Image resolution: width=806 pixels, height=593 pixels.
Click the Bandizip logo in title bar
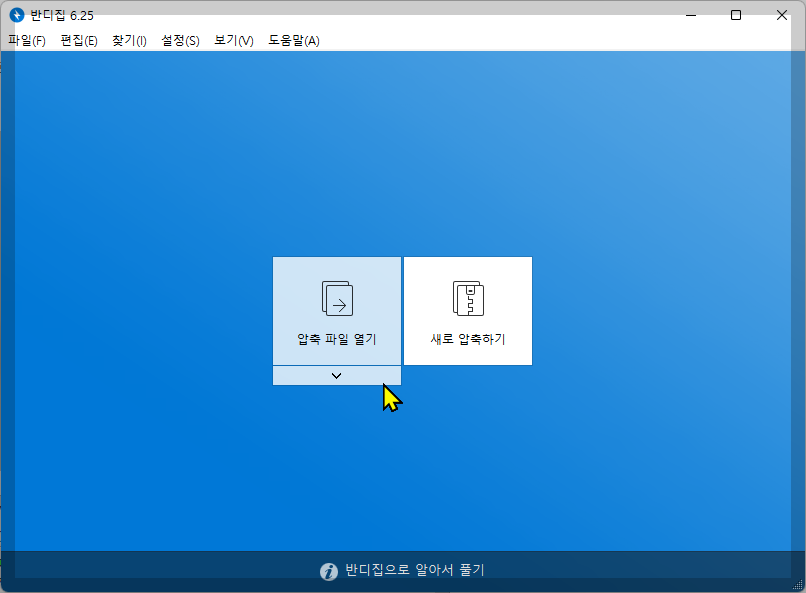point(16,15)
